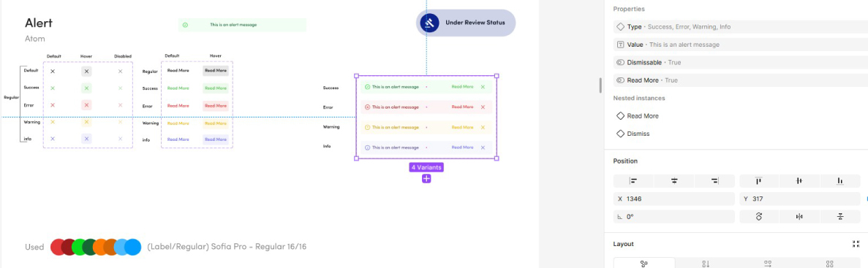Choose grid layout tab

830,264
